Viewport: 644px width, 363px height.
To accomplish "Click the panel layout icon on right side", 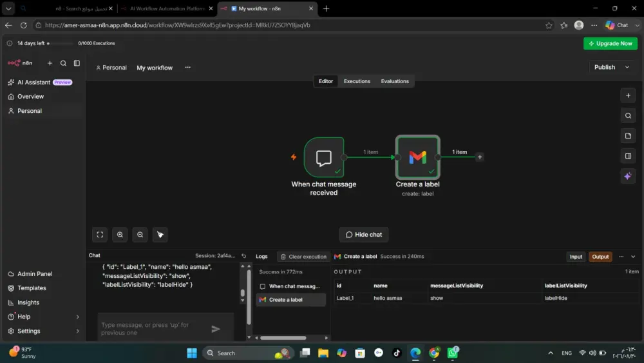I will tap(628, 156).
